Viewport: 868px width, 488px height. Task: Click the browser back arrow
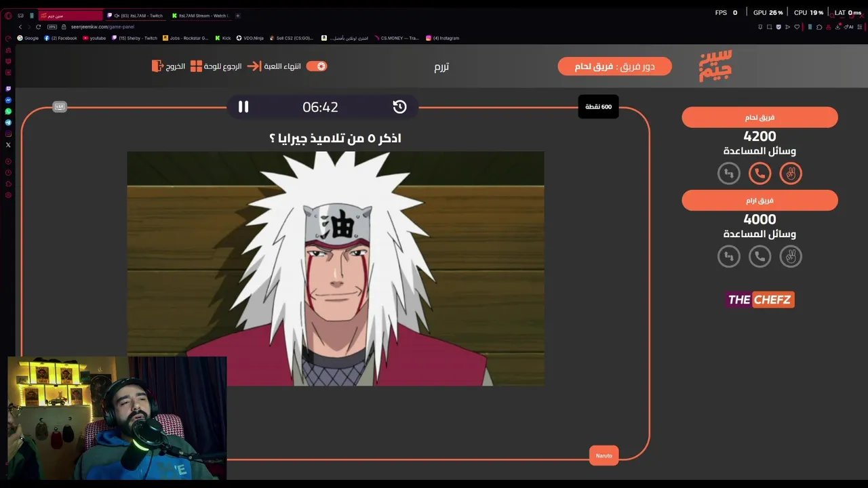(20, 27)
